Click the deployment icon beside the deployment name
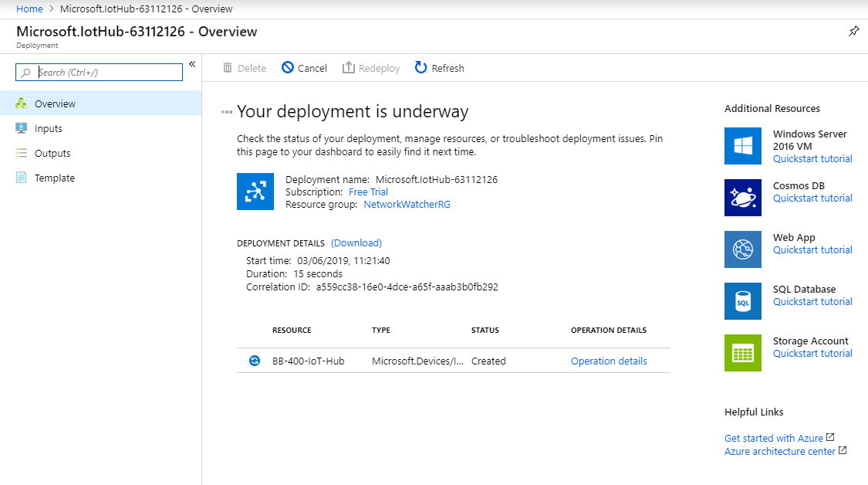The image size is (868, 485). (x=255, y=191)
